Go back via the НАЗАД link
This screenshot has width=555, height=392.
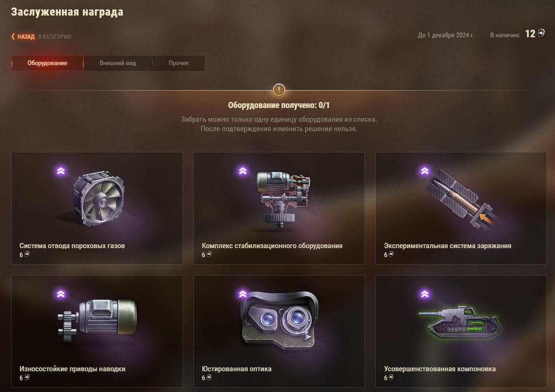(x=26, y=36)
